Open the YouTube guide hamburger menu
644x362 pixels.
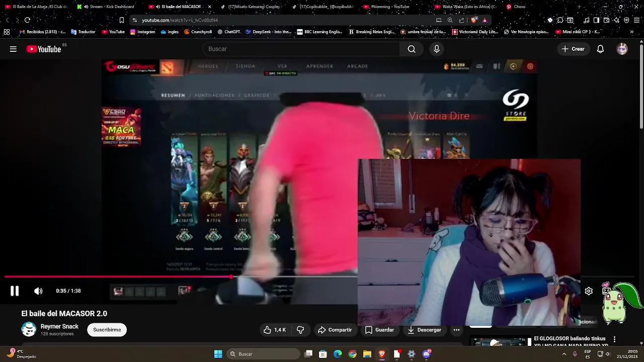(x=13, y=49)
